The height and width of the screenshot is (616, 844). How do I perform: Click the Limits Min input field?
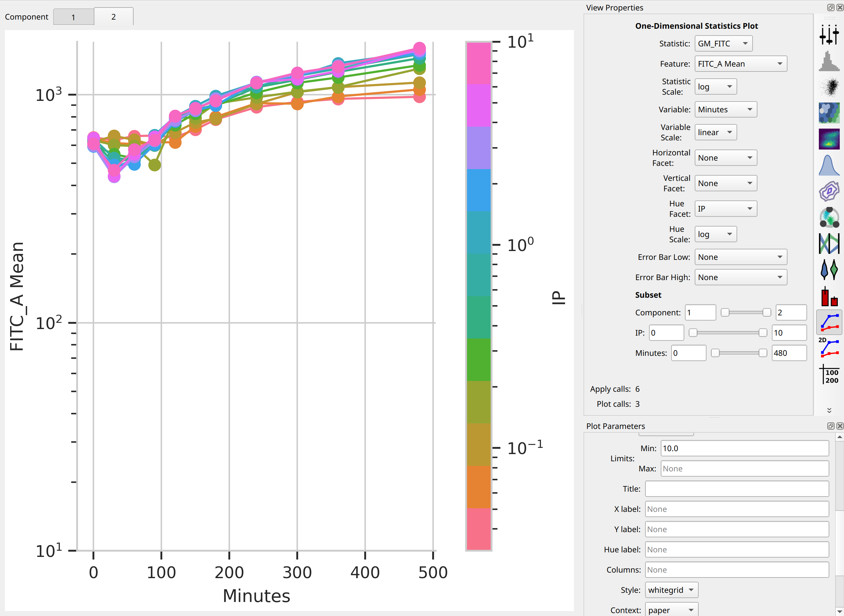[x=745, y=448]
